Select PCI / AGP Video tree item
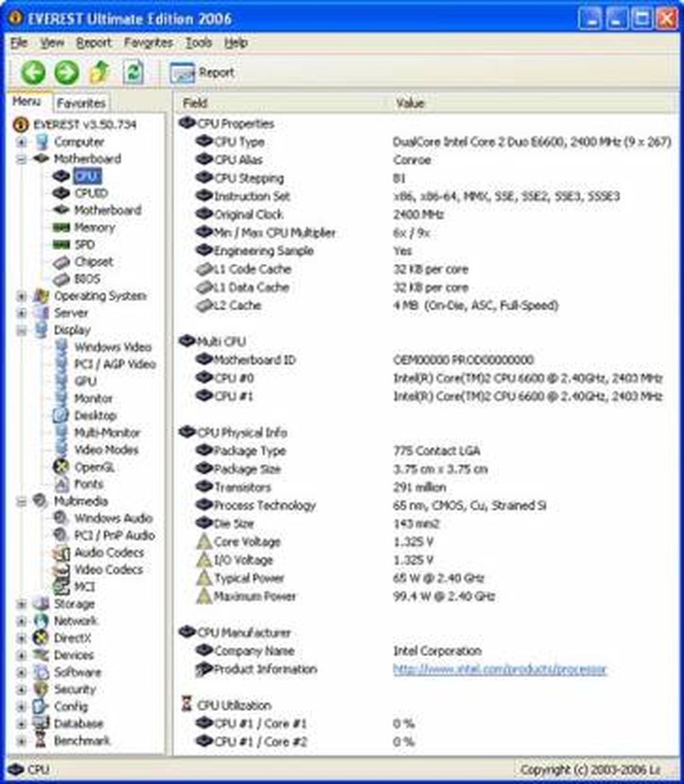This screenshot has height=784, width=684. click(115, 364)
